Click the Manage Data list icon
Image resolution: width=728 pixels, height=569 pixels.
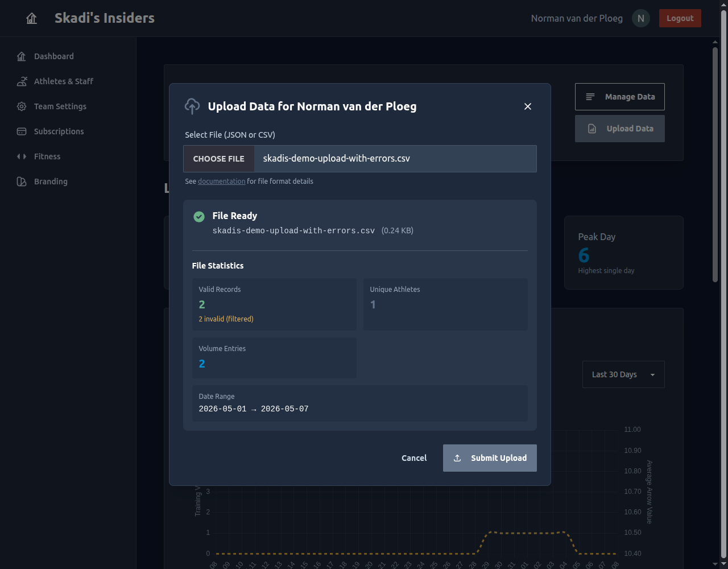(590, 97)
